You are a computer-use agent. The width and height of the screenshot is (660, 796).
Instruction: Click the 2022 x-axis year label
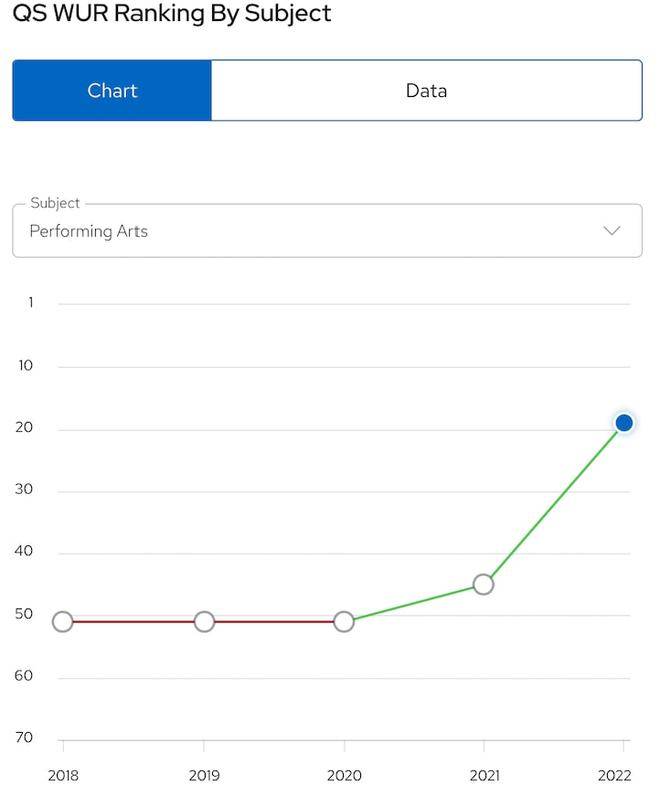pyautogui.click(x=614, y=775)
